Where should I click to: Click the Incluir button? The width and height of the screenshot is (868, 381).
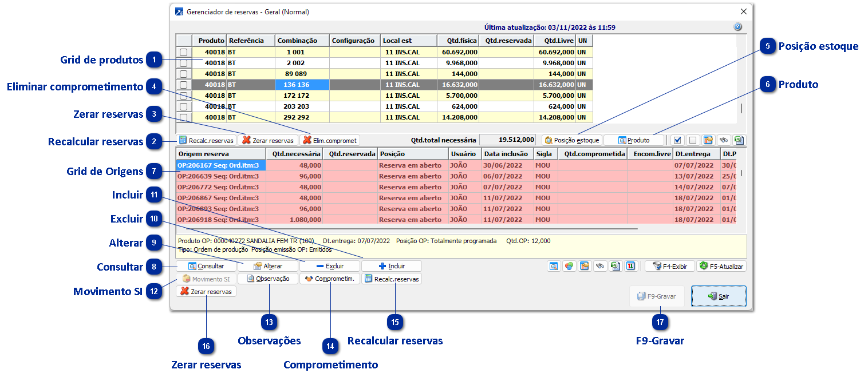[x=391, y=266]
